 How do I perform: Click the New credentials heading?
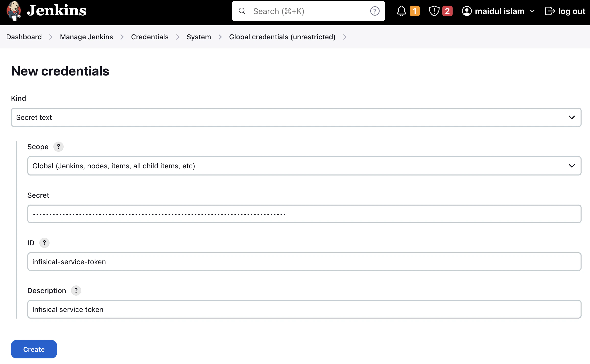(60, 71)
